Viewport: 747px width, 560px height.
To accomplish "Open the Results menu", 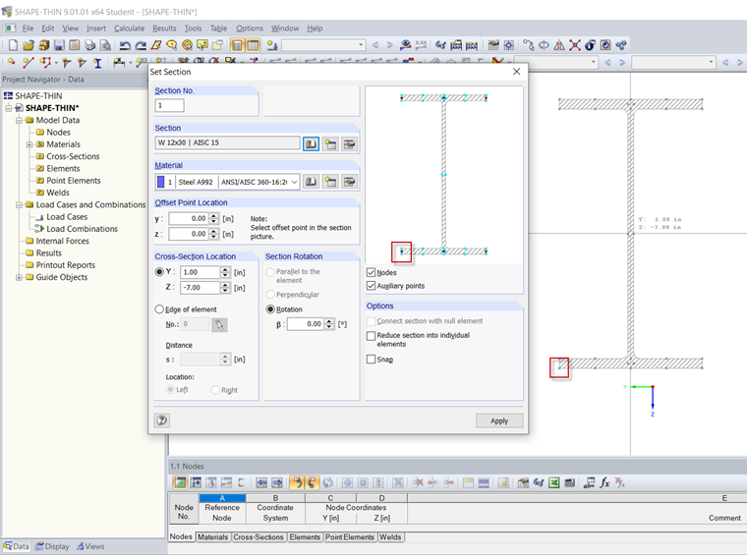I will [164, 28].
